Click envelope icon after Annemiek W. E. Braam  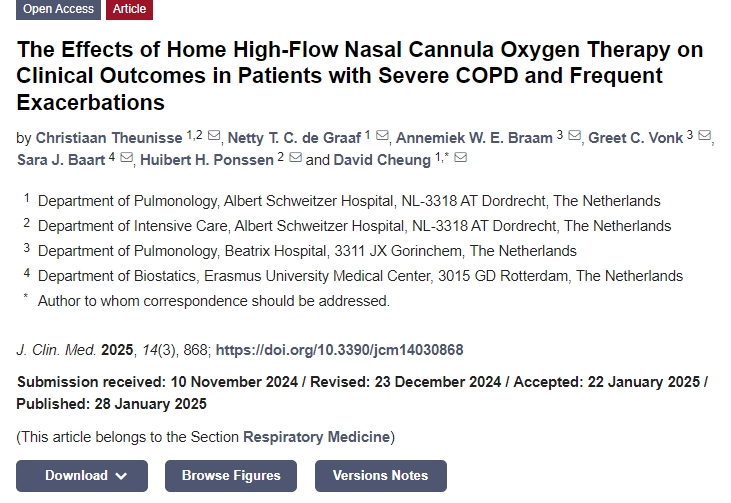click(x=574, y=137)
